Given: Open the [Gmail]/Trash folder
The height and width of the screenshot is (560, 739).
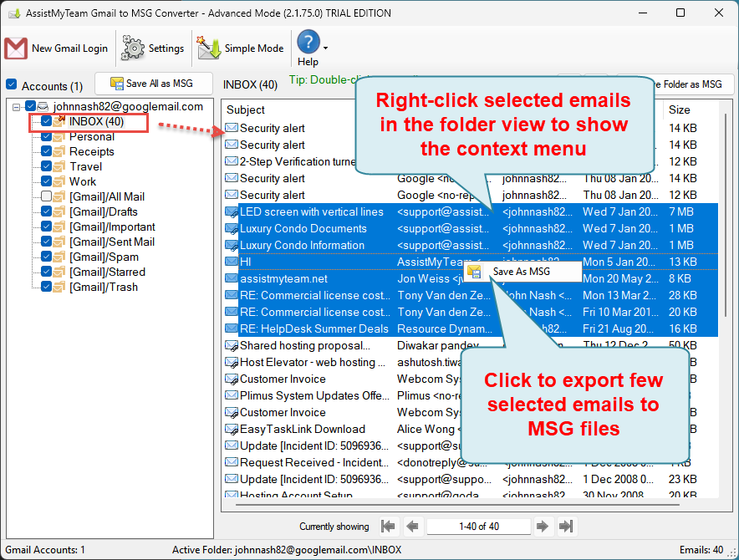Looking at the screenshot, I should coord(104,288).
